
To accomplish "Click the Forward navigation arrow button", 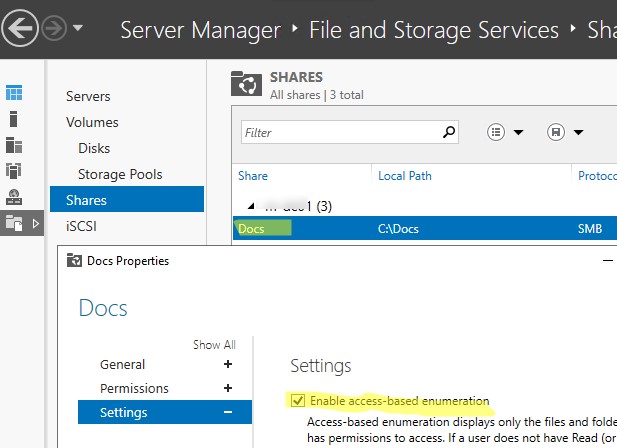I will click(54, 28).
